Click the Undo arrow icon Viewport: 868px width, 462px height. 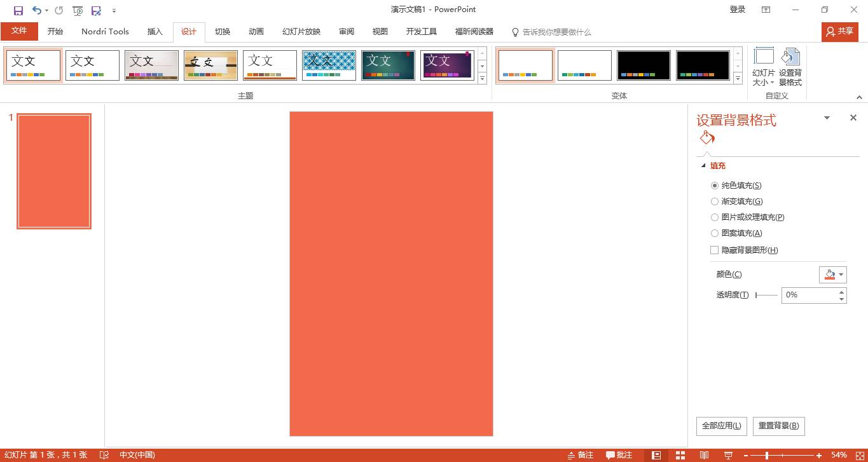click(37, 10)
